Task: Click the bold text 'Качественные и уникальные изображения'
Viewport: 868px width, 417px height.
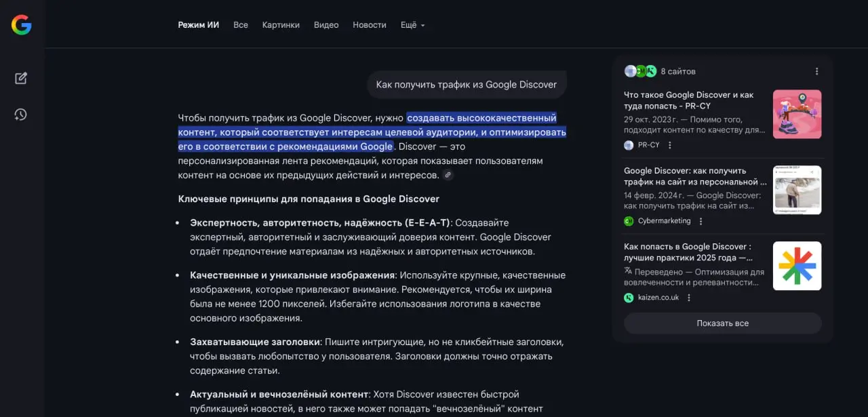Action: click(x=293, y=275)
